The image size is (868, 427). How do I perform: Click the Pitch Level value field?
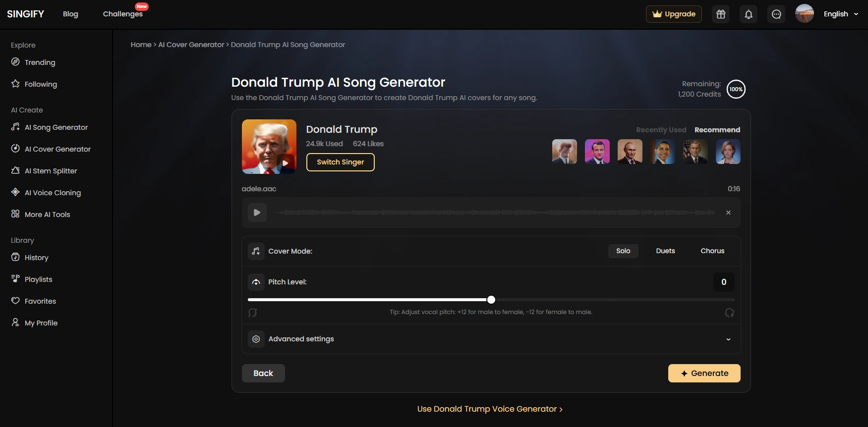tap(724, 282)
